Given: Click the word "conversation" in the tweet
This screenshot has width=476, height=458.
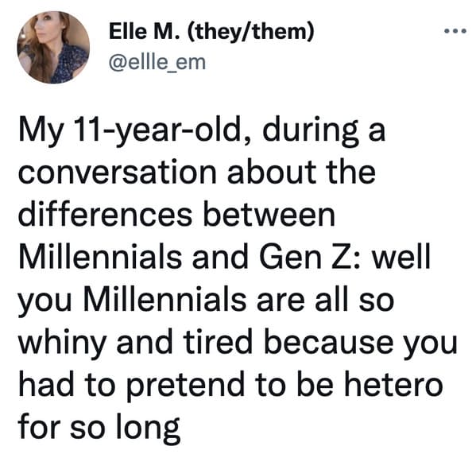Looking at the screenshot, I should click(x=118, y=173).
